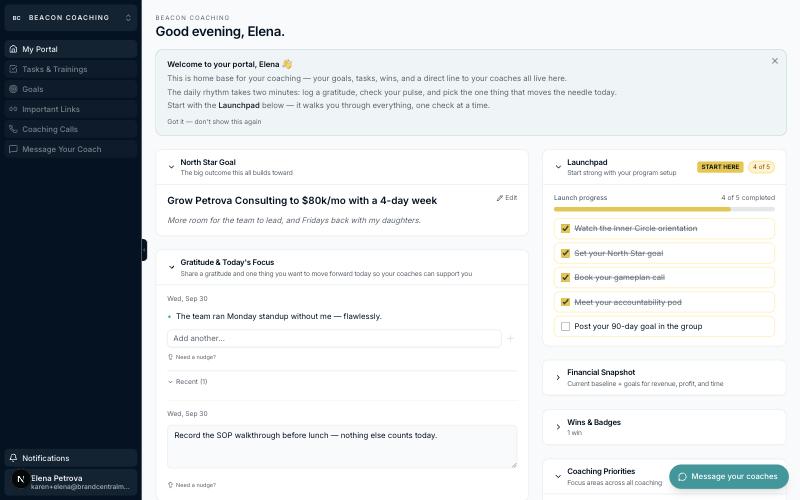Click the 1 win text under Wins & Badges

coord(574,433)
